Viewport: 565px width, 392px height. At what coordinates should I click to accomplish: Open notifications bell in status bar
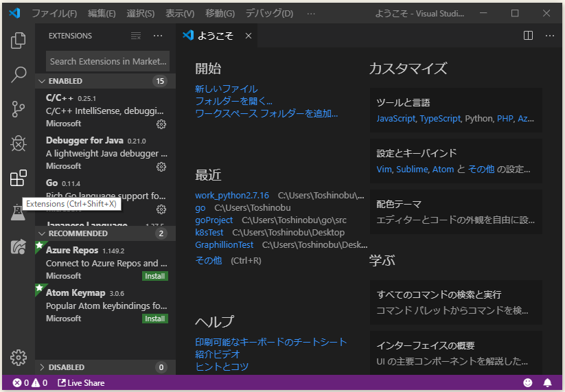[x=547, y=382]
